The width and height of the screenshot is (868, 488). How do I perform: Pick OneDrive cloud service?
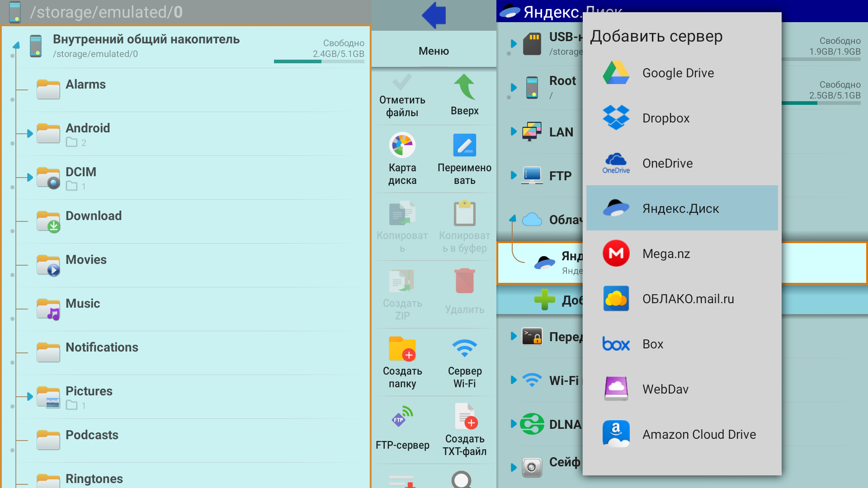(682, 163)
